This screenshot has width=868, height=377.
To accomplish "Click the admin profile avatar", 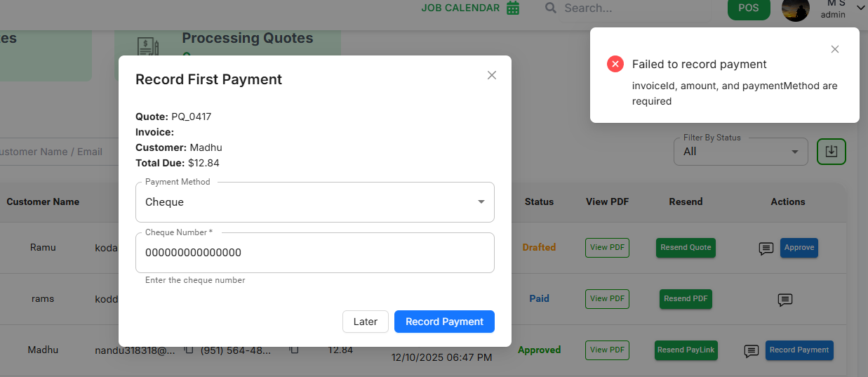I will pos(795,9).
